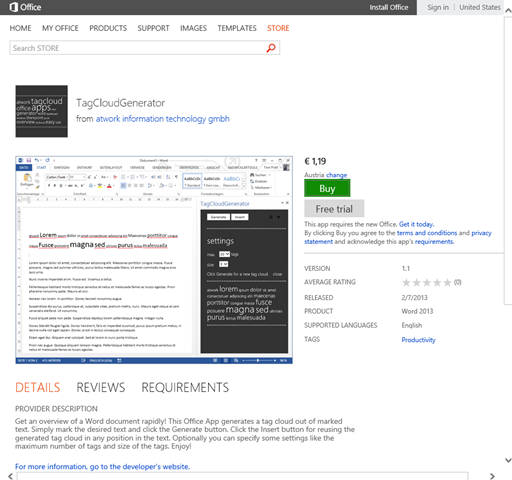The height and width of the screenshot is (480, 512).
Task: Click the € 1,19 price text
Action: pos(315,161)
